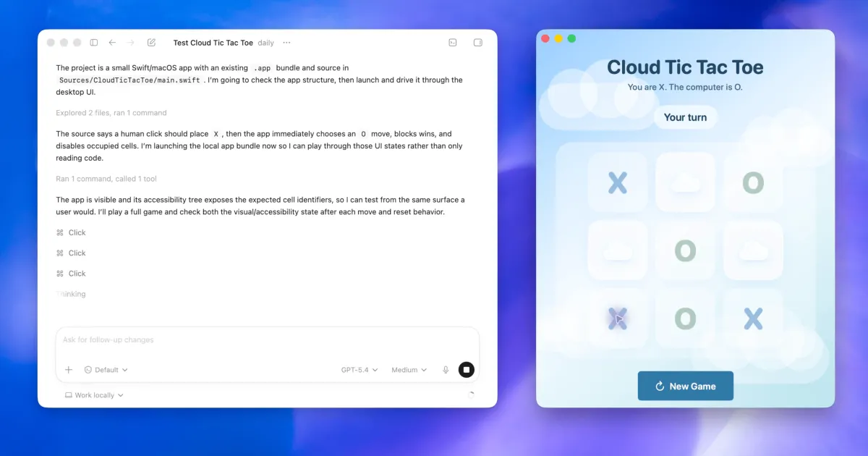868x456 pixels.
Task: Start a New Game in Cloud Tic Tac Toe
Action: coord(685,386)
